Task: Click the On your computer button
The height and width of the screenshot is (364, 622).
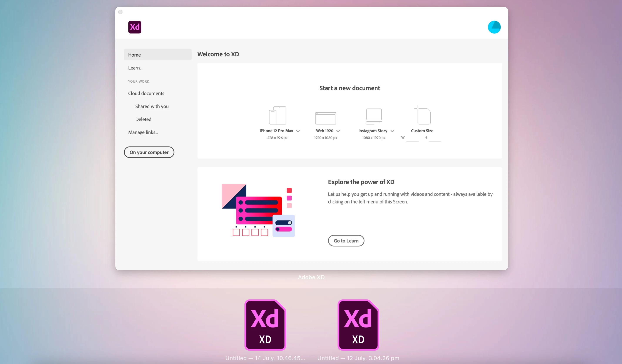Action: [x=149, y=152]
